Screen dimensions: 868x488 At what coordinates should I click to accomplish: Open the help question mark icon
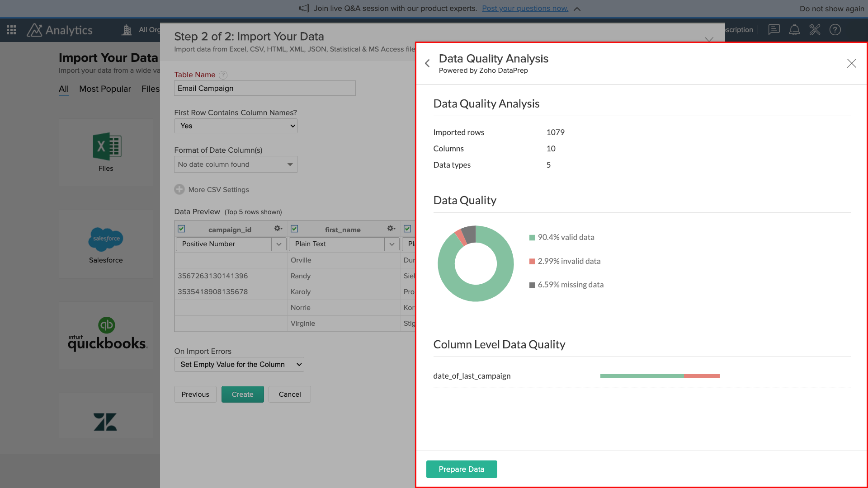click(x=835, y=30)
